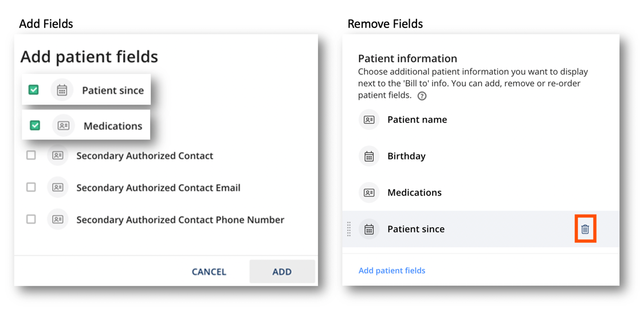The image size is (644, 309).
Task: Tick Secondary Authorized Contact Phone Number checkbox
Action: tap(31, 220)
